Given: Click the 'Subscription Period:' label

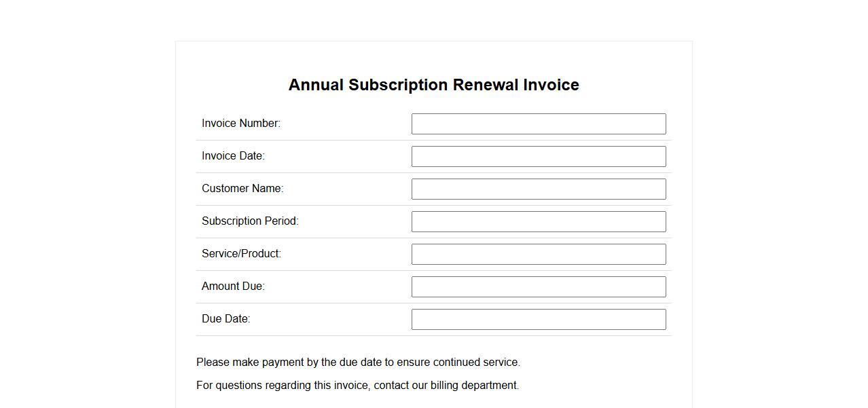Looking at the screenshot, I should tap(250, 221).
